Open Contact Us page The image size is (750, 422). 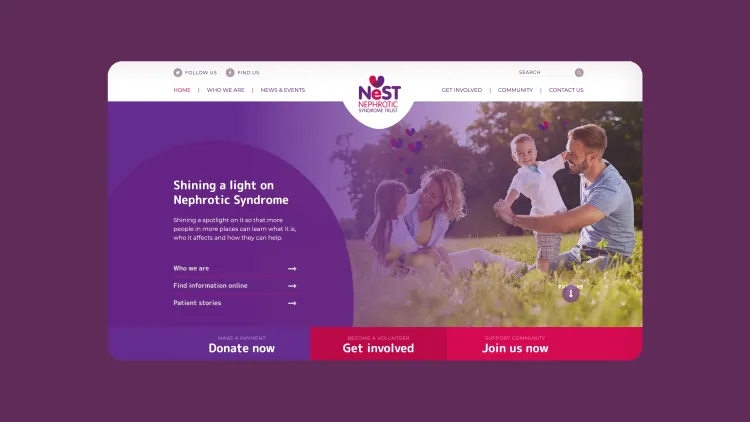point(566,90)
